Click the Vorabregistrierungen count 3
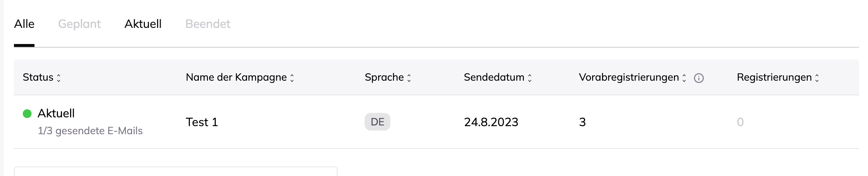Viewport: 868px width, 176px height. (583, 122)
